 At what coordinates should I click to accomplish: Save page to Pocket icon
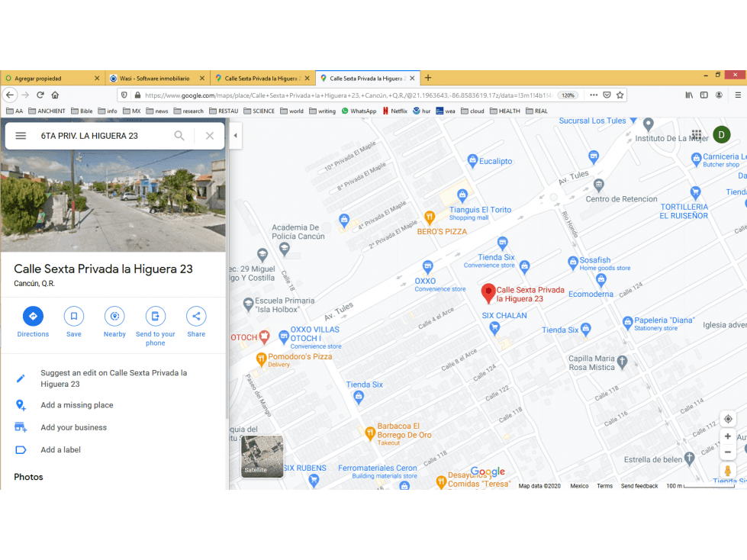[x=607, y=95]
